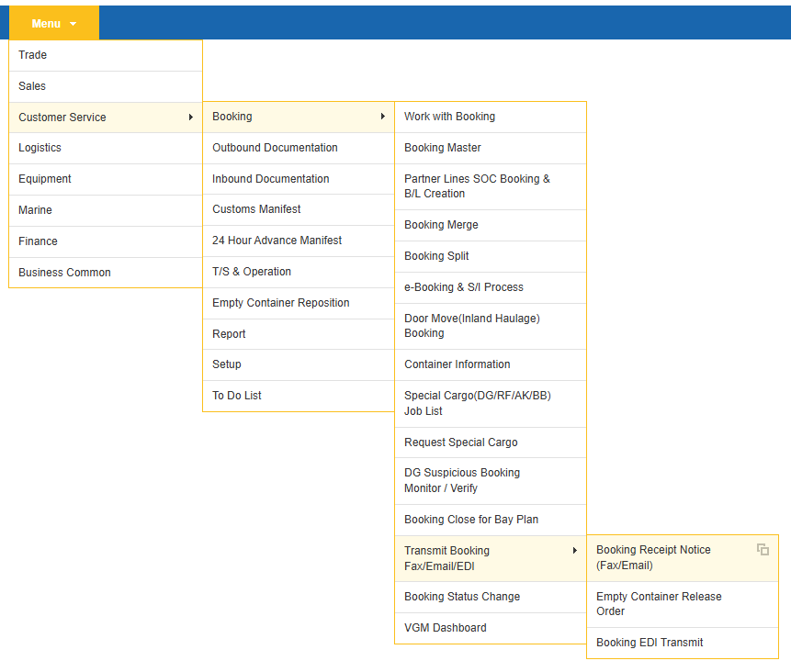Open the Report submenu item

tap(299, 334)
